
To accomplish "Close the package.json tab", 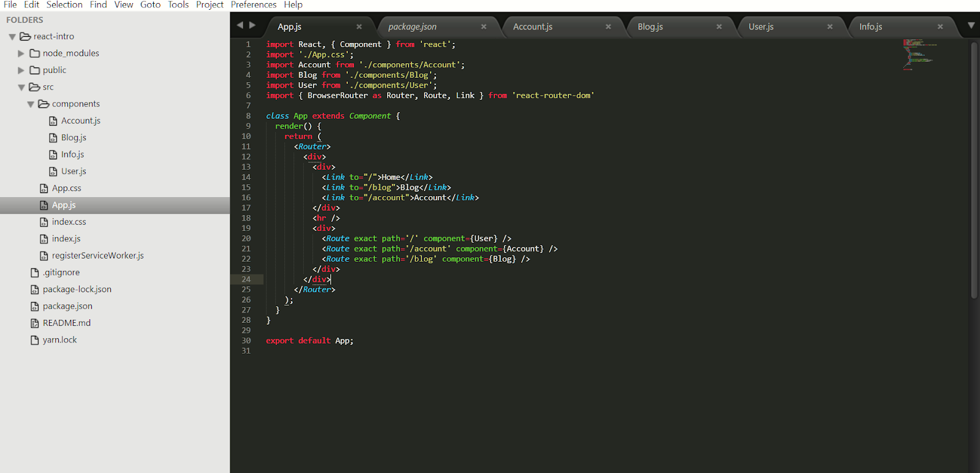I will point(483,26).
